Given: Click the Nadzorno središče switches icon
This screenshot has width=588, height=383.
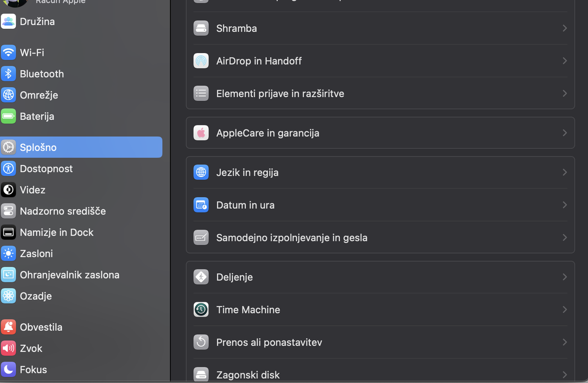Looking at the screenshot, I should pyautogui.click(x=8, y=211).
